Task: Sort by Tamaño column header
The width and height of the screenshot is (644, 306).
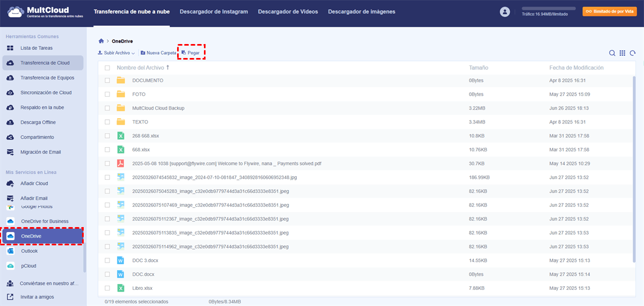Action: tap(479, 68)
